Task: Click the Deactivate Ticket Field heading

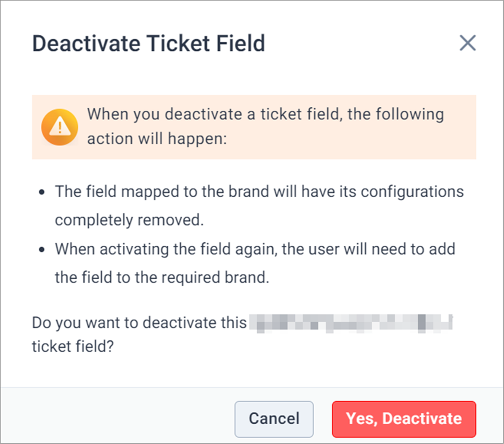Action: click(x=148, y=43)
